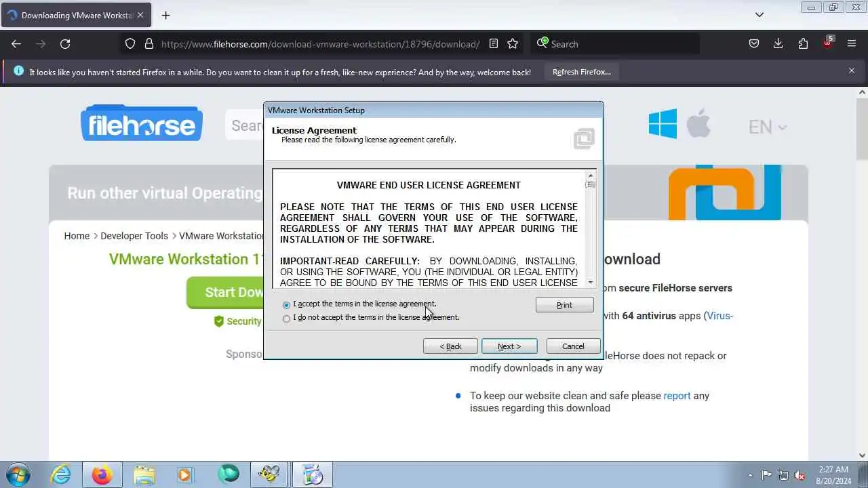This screenshot has height=488, width=868.
Task: Select 'I do not accept the terms' option
Action: tap(286, 319)
